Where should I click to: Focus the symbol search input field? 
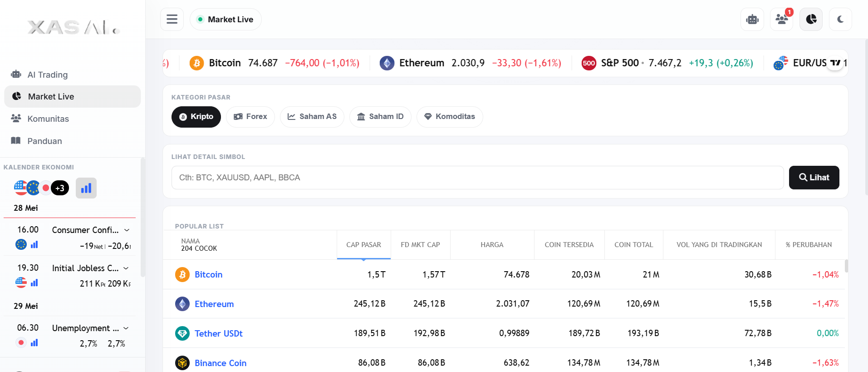coord(477,178)
